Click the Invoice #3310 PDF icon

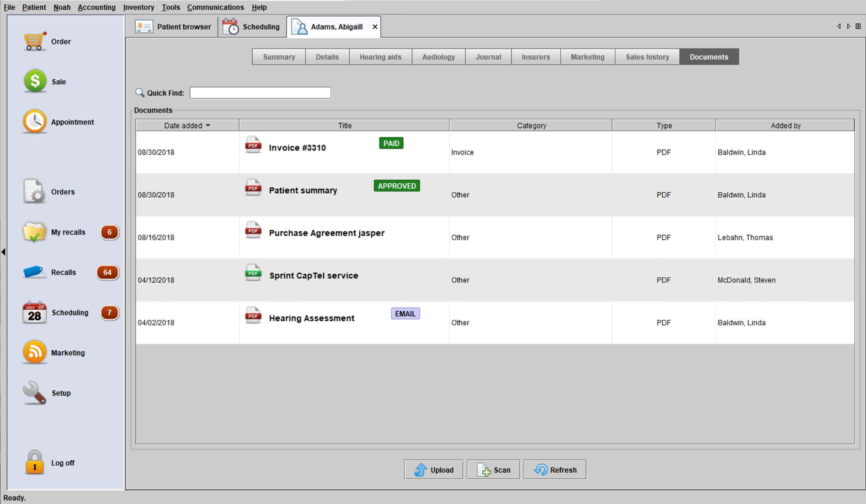point(253,145)
